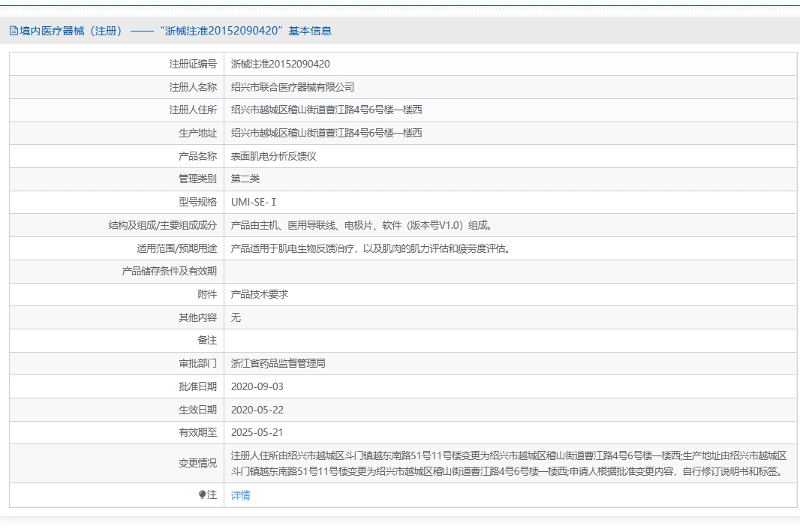Click the 有效期至 label
This screenshot has width=800, height=532.
(x=197, y=432)
